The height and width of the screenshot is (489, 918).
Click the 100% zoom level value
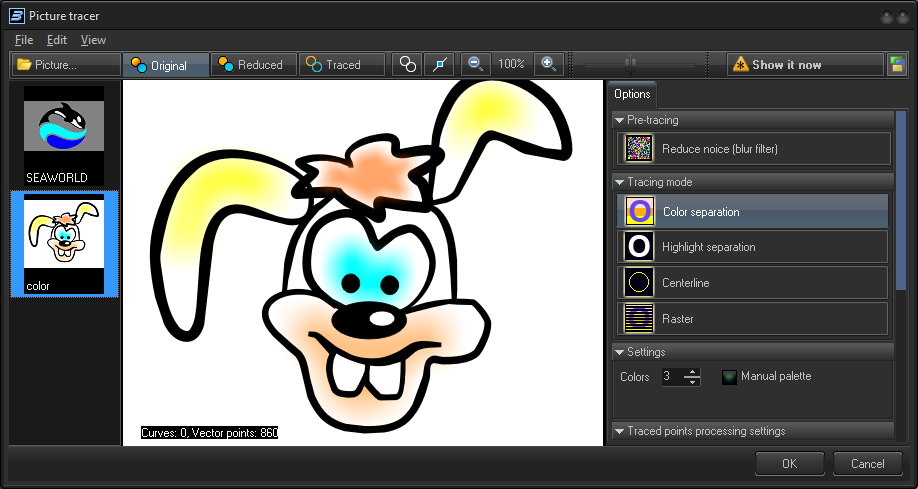point(511,64)
